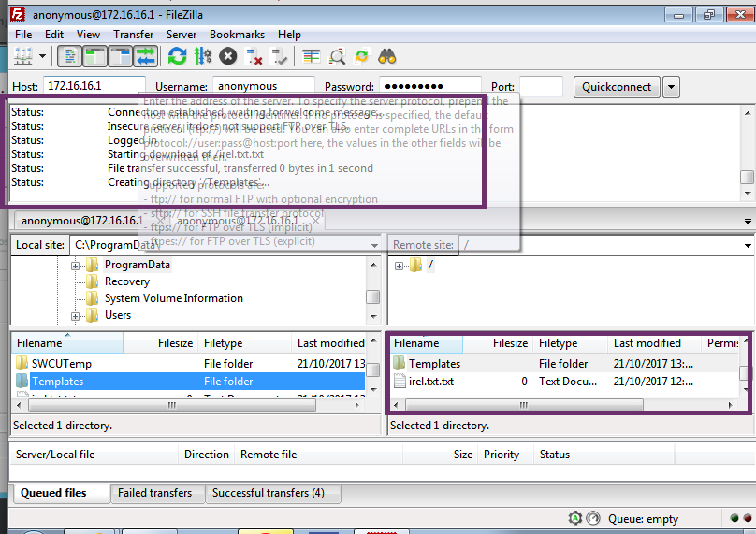
Task: Open Site Manager dropdown arrow
Action: coord(43,56)
